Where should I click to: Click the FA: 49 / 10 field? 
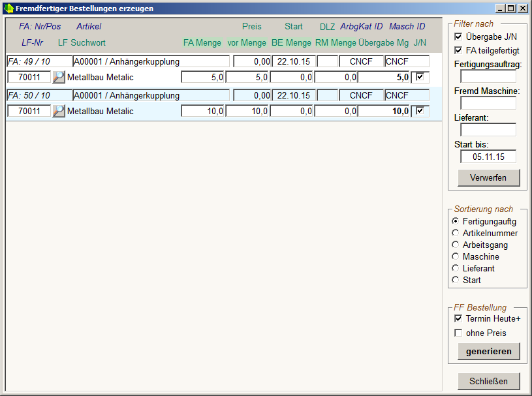point(39,61)
